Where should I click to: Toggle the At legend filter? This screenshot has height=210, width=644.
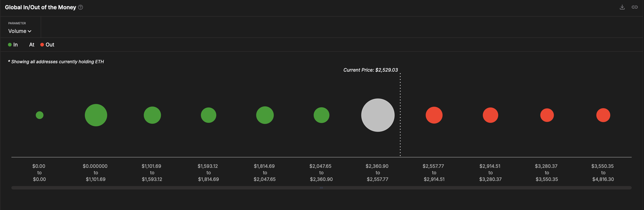click(31, 45)
